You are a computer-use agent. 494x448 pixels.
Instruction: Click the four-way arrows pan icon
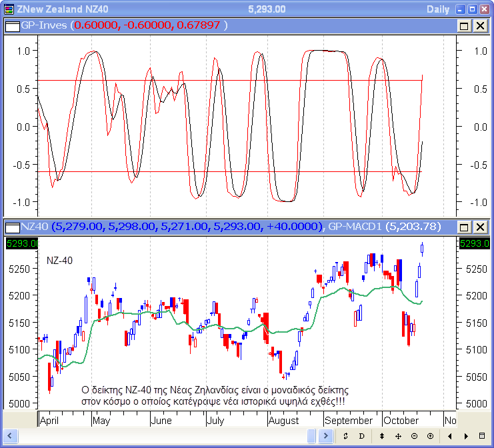[x=398, y=436]
